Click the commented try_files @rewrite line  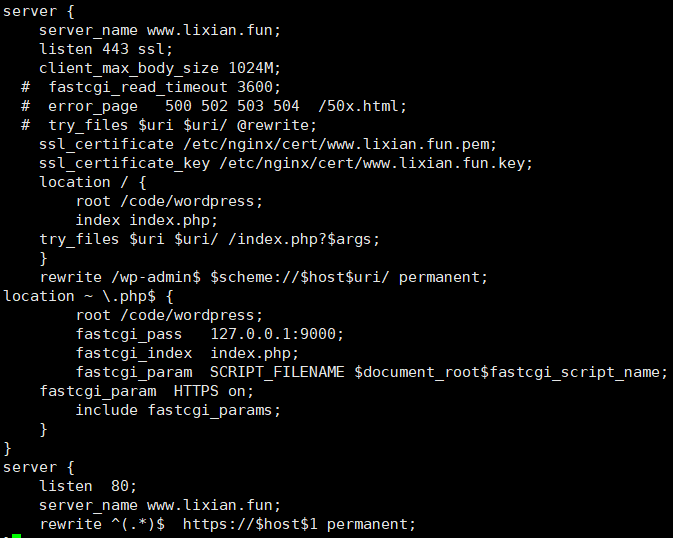coord(169,125)
